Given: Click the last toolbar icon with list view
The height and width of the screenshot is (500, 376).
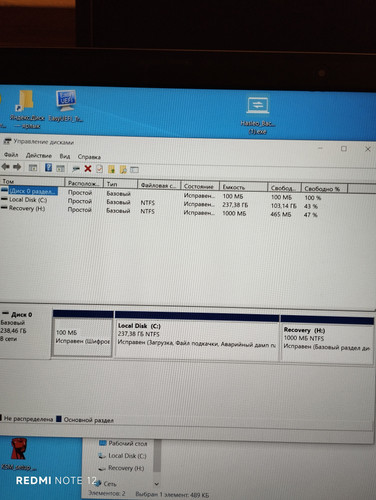Looking at the screenshot, I should pyautogui.click(x=134, y=170).
